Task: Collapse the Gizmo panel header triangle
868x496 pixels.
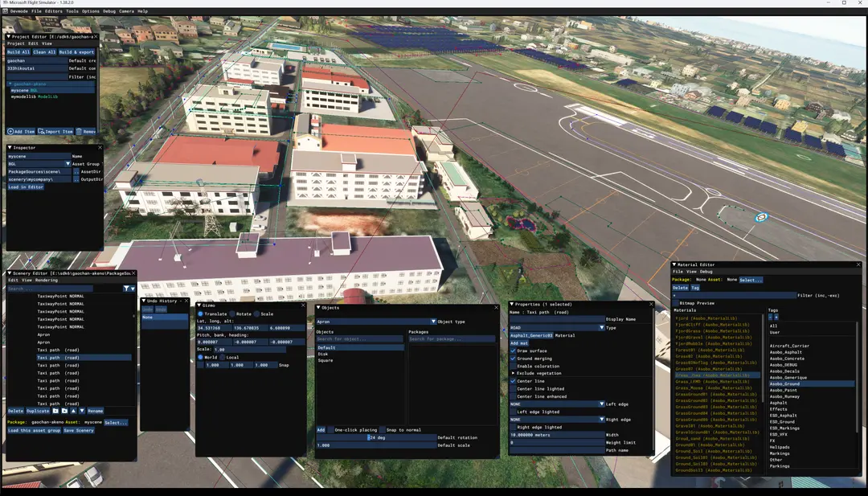Action: 199,305
